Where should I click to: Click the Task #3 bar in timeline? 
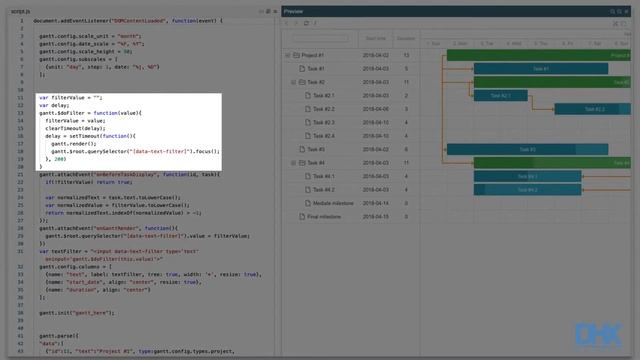(x=527, y=149)
